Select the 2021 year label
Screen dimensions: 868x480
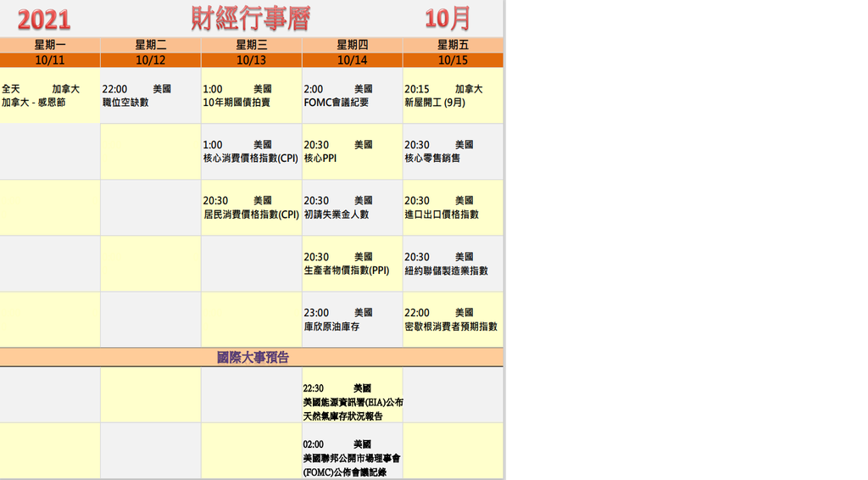44,20
